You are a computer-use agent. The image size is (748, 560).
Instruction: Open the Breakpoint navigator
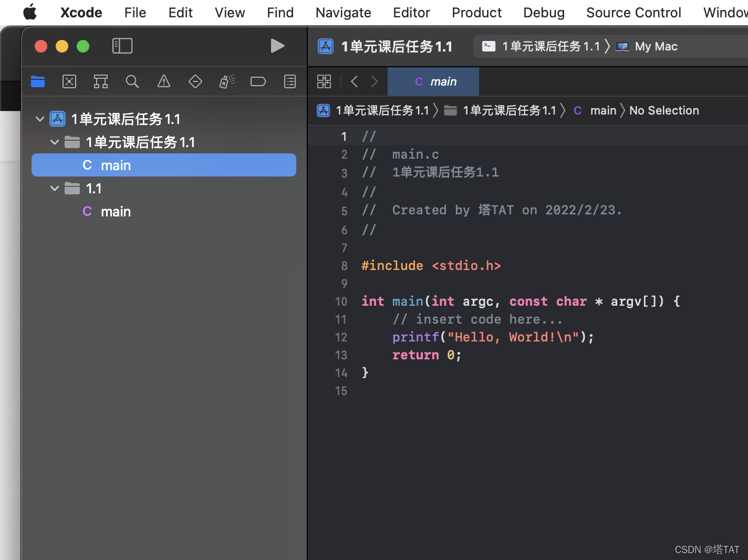pyautogui.click(x=258, y=81)
